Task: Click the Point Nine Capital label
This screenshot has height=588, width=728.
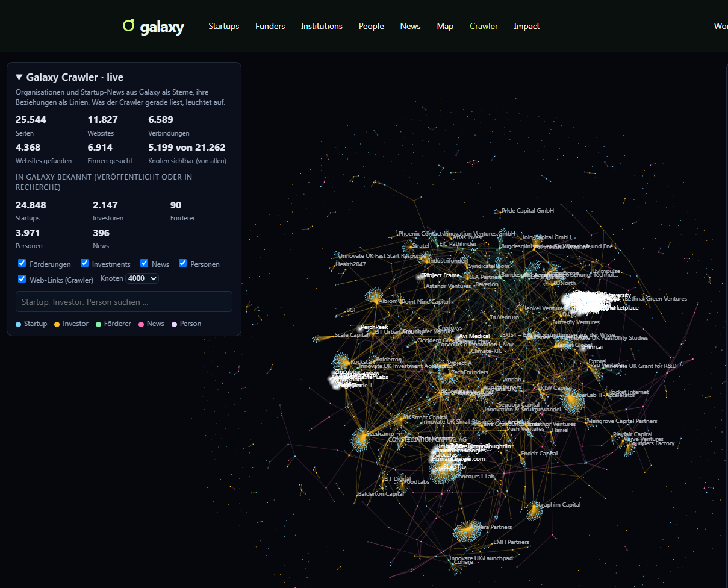Action: click(x=425, y=302)
